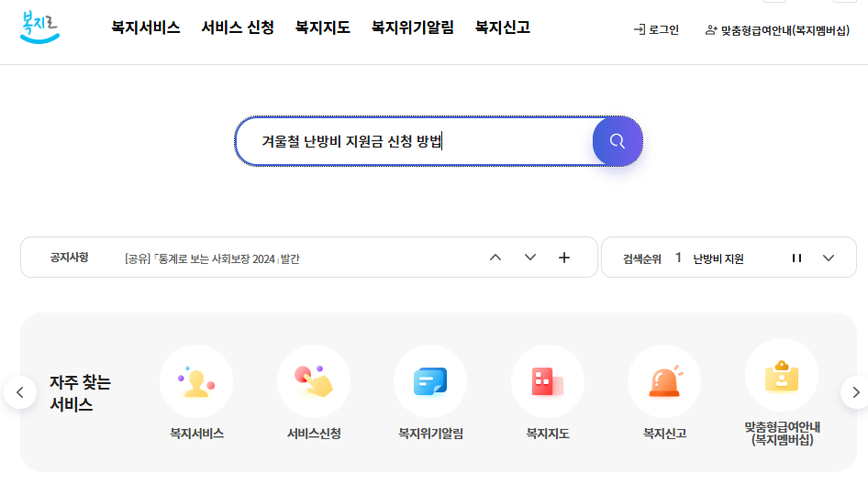
Task: Show next 공지사항 notice
Action: pyautogui.click(x=530, y=258)
